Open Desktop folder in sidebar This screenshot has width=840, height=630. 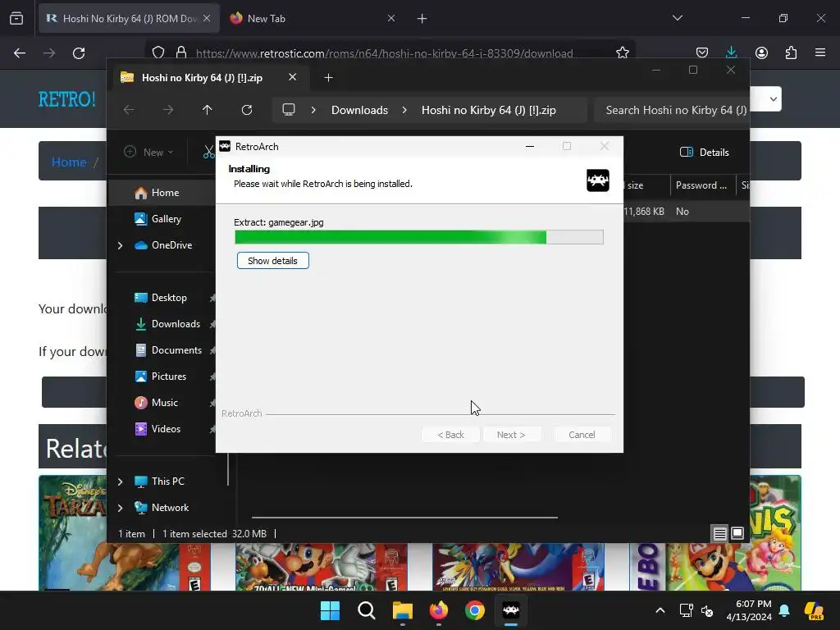pos(169,298)
